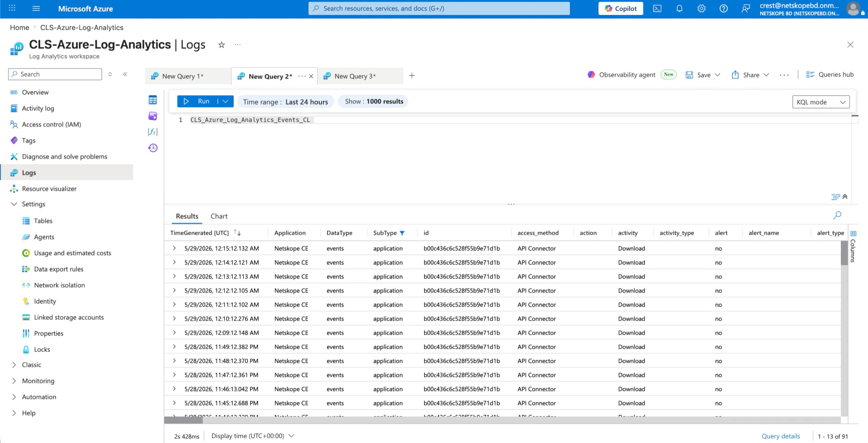Add a new query tab with plus
The height and width of the screenshot is (443, 868).
412,75
